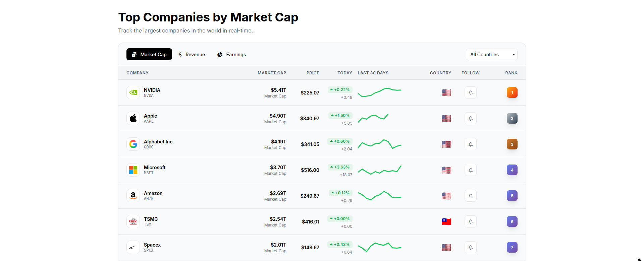Click TSMC's $2.54T market cap value
This screenshot has height=261, width=644.
278,219
